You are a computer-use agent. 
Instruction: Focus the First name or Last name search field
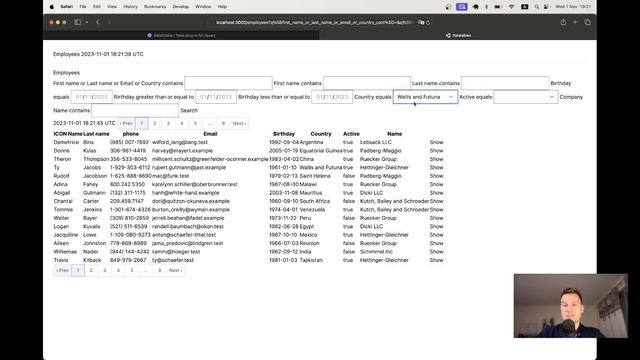[228, 83]
